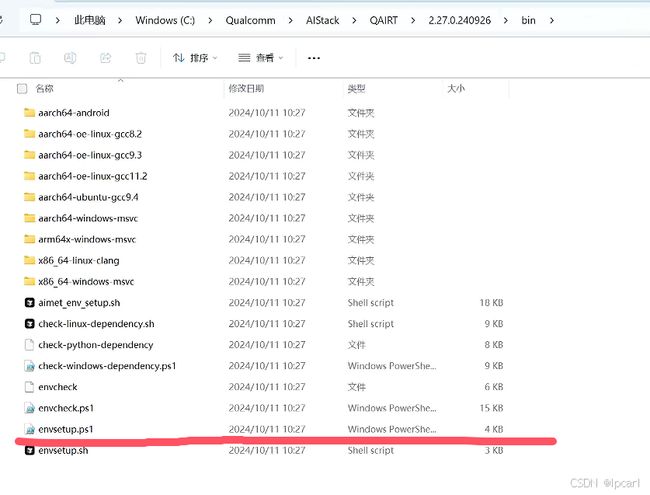Select the x86_64-linux-clang folder icon
This screenshot has height=495, width=650.
(29, 260)
